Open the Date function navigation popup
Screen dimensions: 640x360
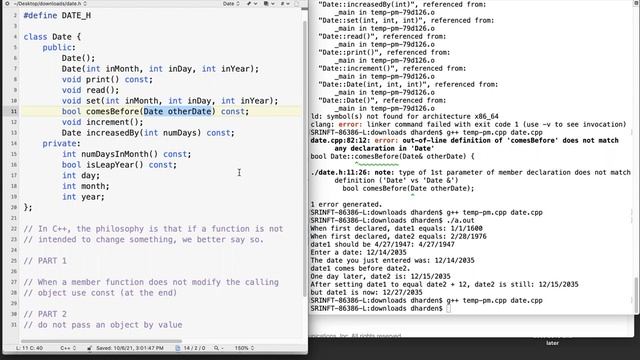point(231,4)
